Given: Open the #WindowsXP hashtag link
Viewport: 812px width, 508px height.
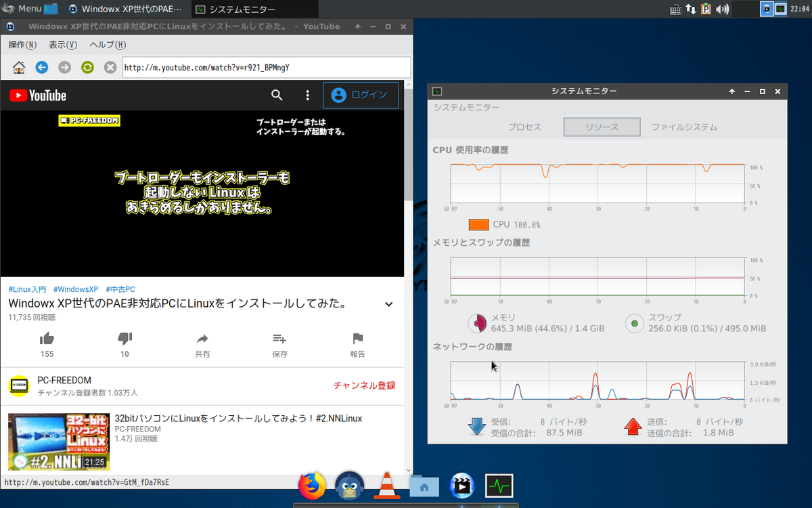Looking at the screenshot, I should click(76, 289).
